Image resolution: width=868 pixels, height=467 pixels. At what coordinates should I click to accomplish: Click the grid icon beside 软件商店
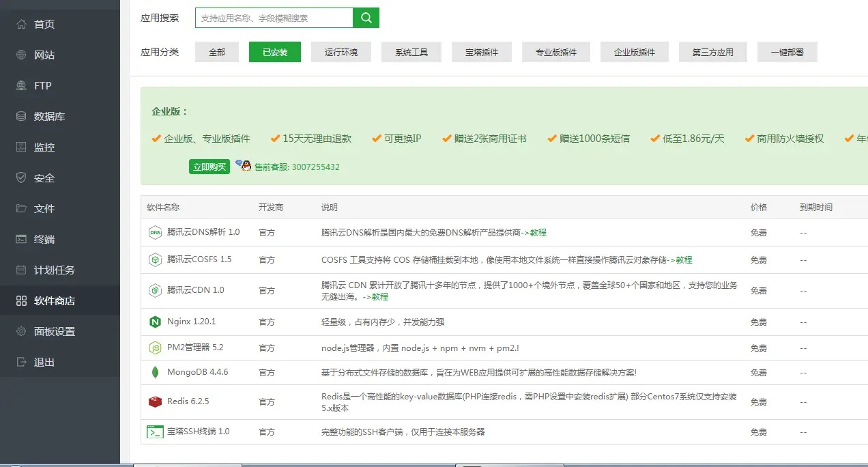[x=21, y=300]
